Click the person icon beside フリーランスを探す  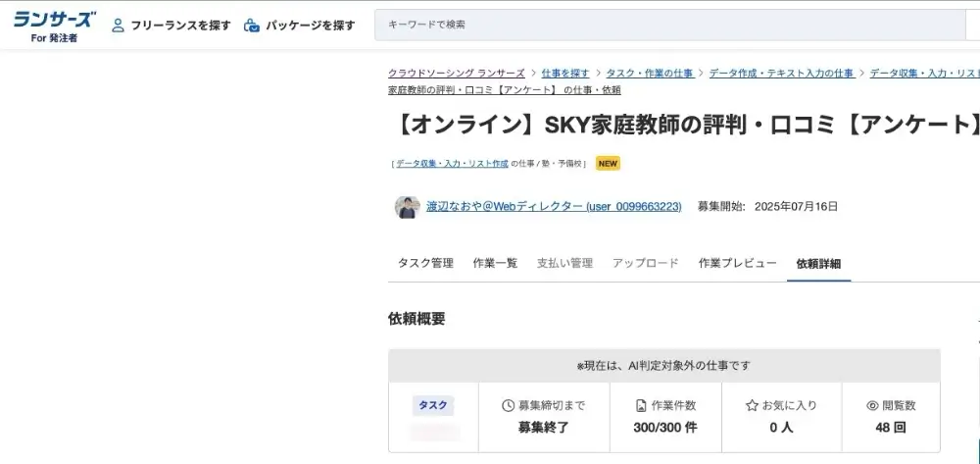(x=118, y=26)
